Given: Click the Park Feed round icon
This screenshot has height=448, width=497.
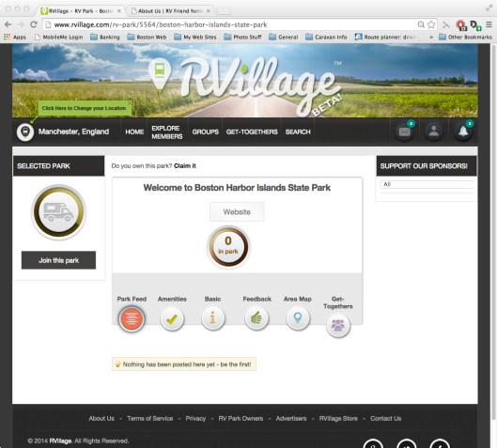Looking at the screenshot, I should point(132,318).
